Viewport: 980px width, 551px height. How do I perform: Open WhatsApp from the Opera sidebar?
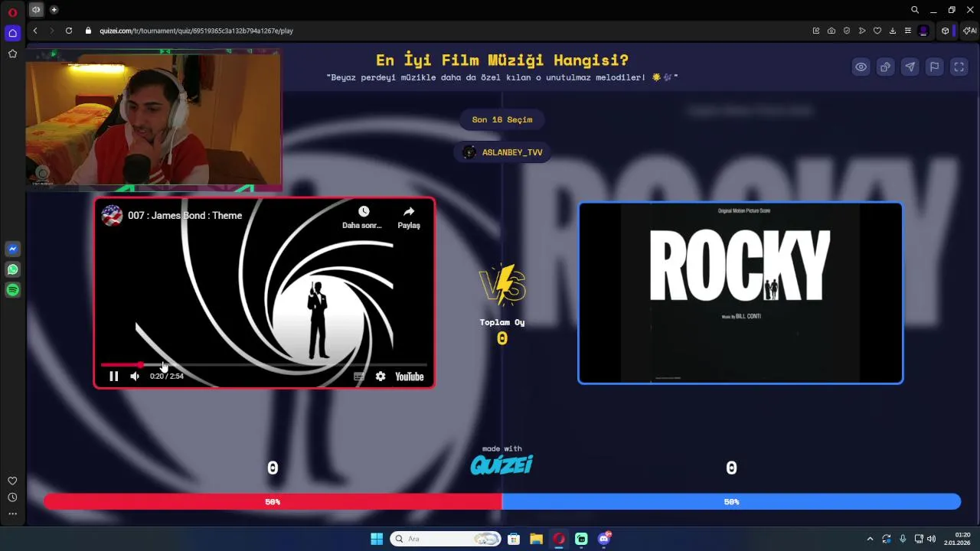click(x=12, y=269)
